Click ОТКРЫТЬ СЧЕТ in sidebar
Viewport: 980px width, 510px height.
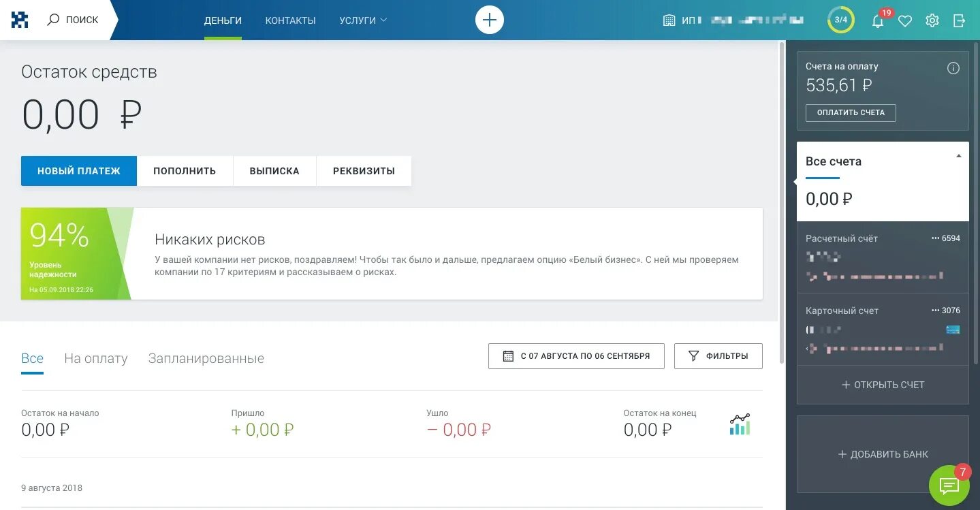tap(883, 385)
